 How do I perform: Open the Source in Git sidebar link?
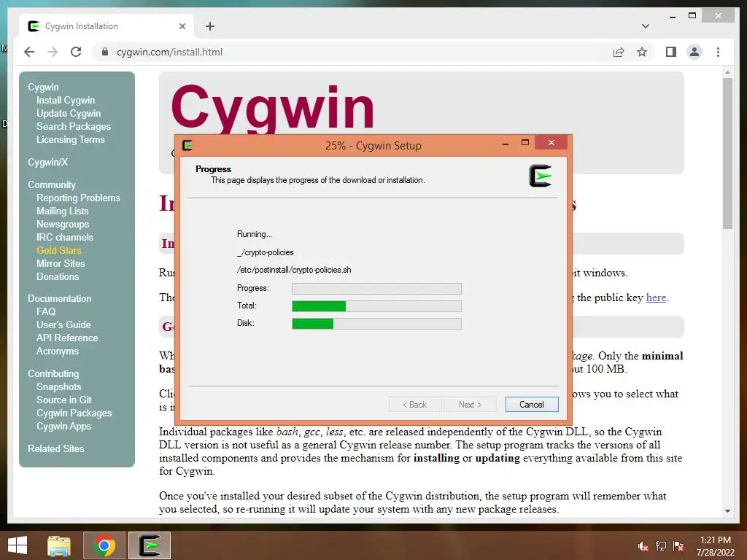[x=64, y=400]
